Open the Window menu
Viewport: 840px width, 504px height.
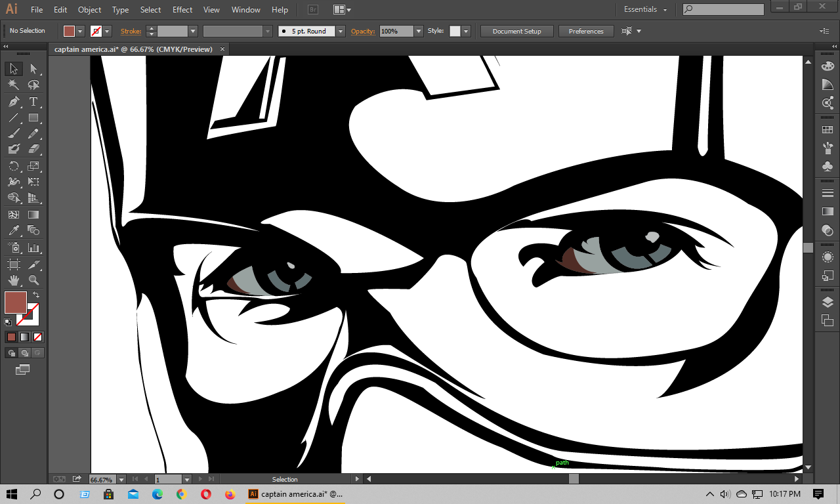pyautogui.click(x=246, y=10)
